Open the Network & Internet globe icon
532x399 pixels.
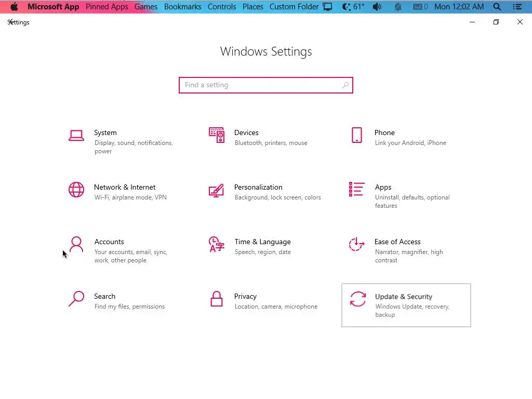[76, 190]
